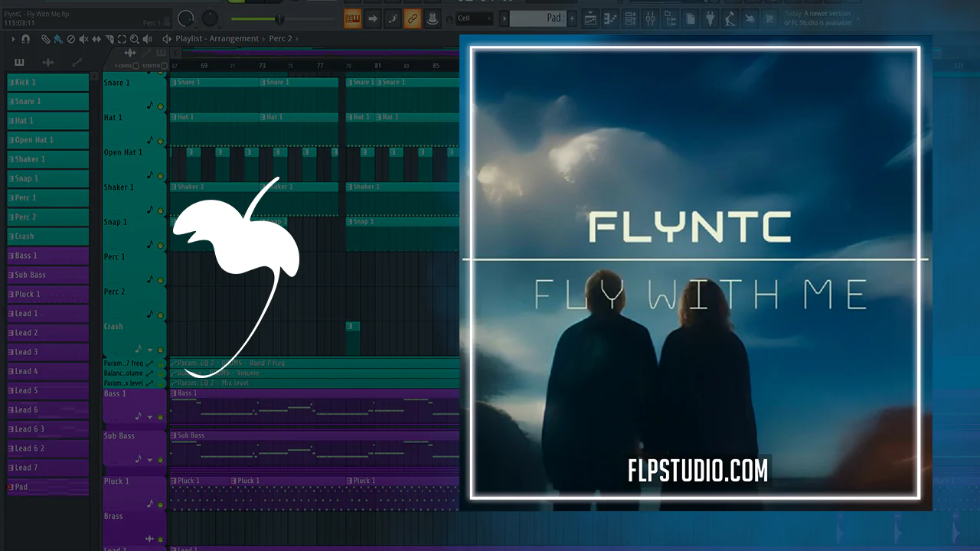Show audio clips in the picker panel
This screenshot has width=980, height=551.
pyautogui.click(x=48, y=62)
